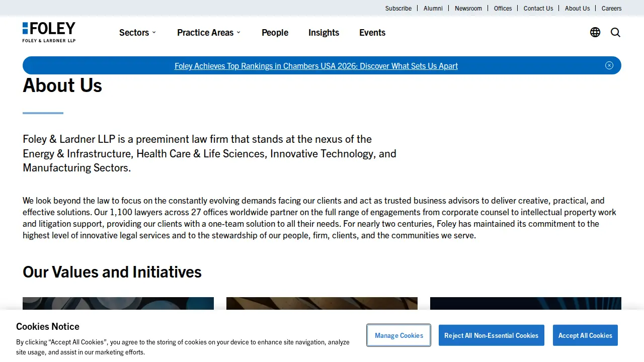Click the Manage Cookies button
This screenshot has height=362, width=644.
399,335
